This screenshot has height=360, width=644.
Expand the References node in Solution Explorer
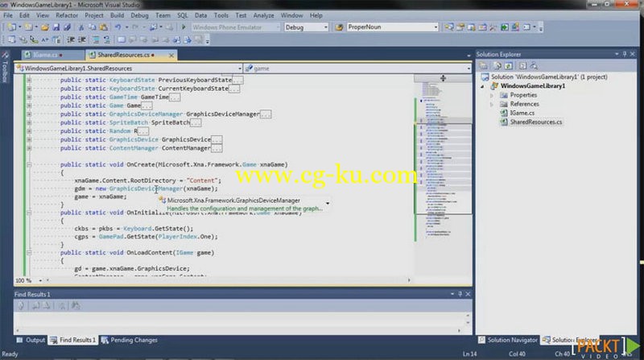(x=492, y=104)
